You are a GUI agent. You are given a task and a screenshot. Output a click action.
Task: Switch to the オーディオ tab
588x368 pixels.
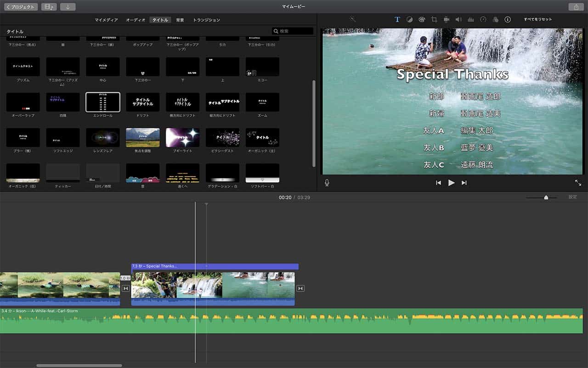pos(136,20)
